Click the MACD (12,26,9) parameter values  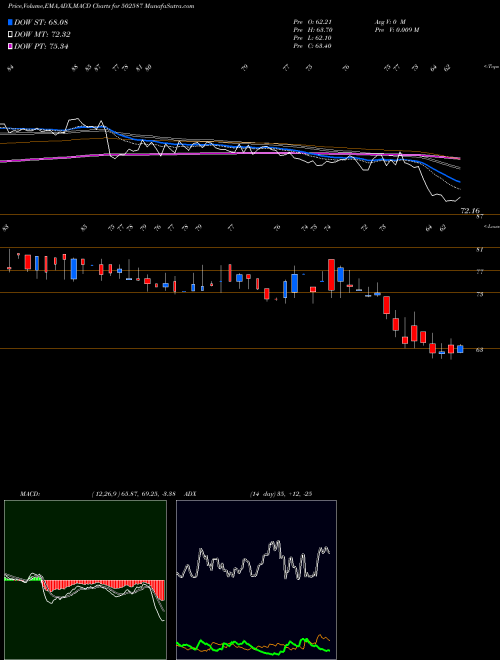point(136,494)
